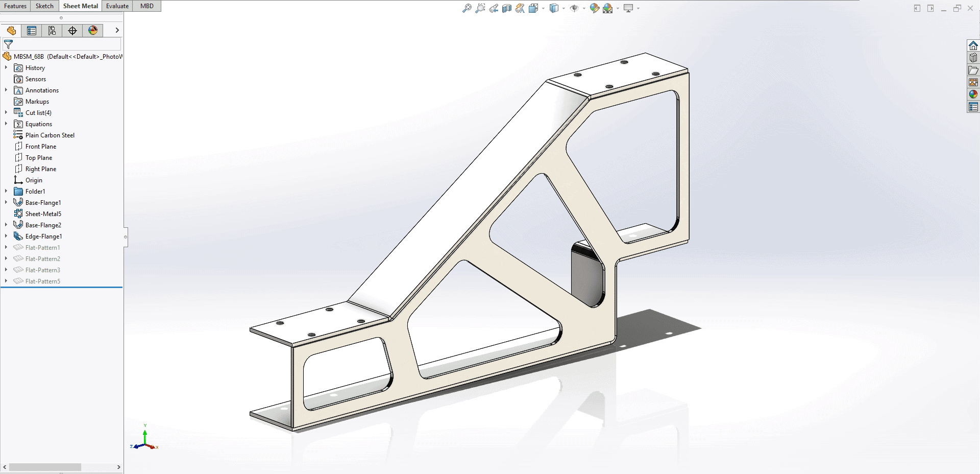Image resolution: width=980 pixels, height=474 pixels.
Task: Click the View Settings monitor icon
Action: [628, 8]
